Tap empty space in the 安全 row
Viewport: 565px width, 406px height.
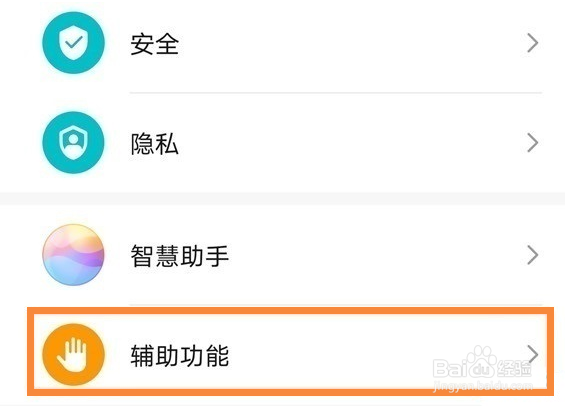coord(342,43)
